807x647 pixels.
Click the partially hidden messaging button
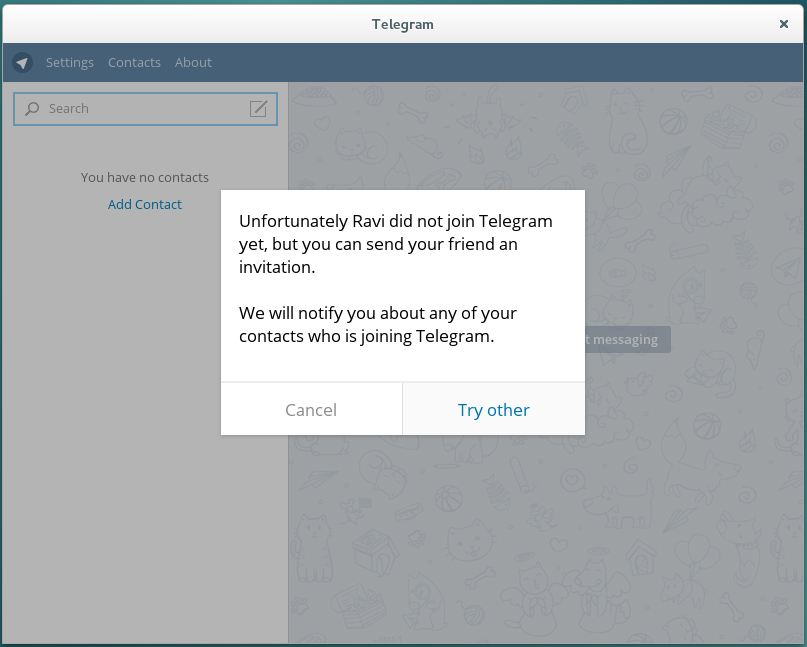[x=627, y=339]
